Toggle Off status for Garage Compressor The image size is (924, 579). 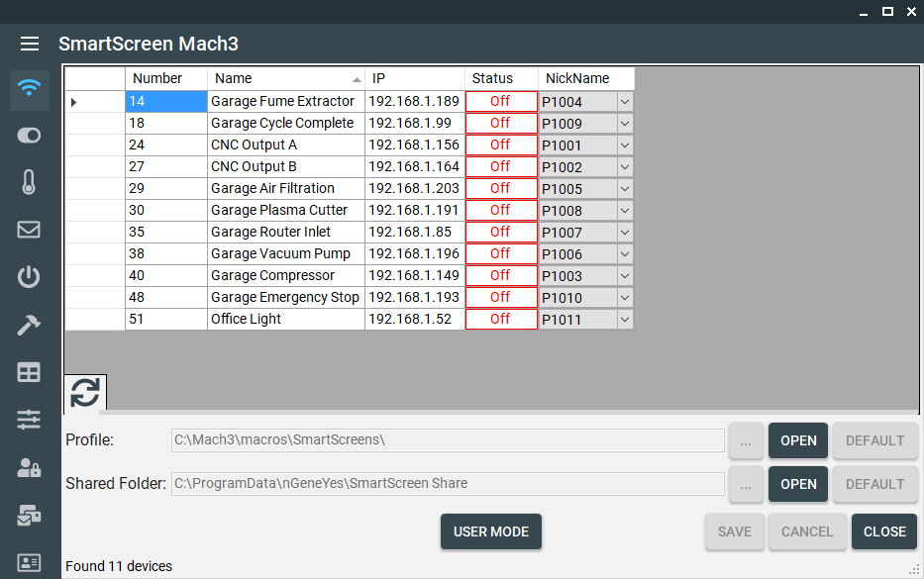tap(500, 275)
